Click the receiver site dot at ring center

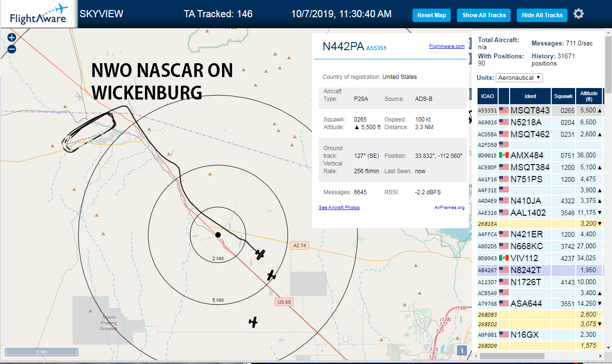218,235
